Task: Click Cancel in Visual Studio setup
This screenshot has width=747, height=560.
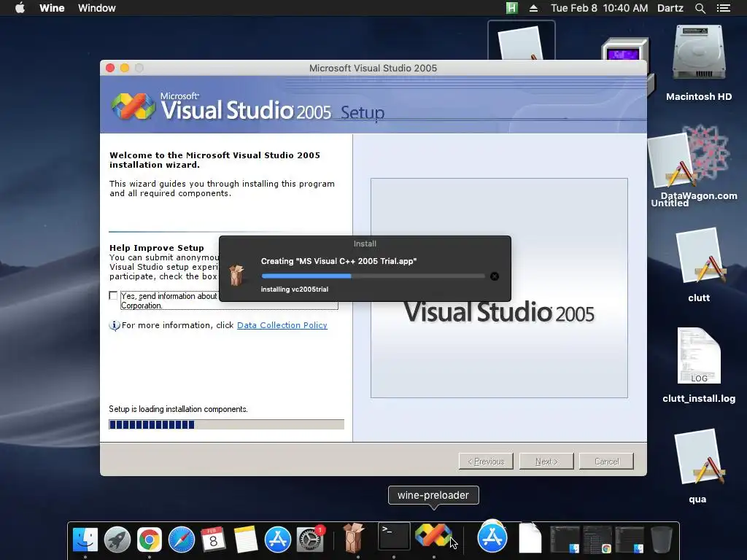Action: (606, 462)
